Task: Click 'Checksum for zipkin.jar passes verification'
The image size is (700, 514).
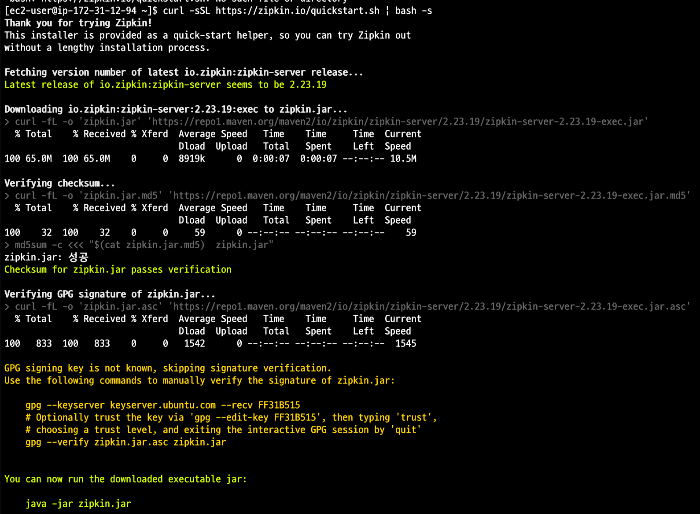Action: click(118, 270)
